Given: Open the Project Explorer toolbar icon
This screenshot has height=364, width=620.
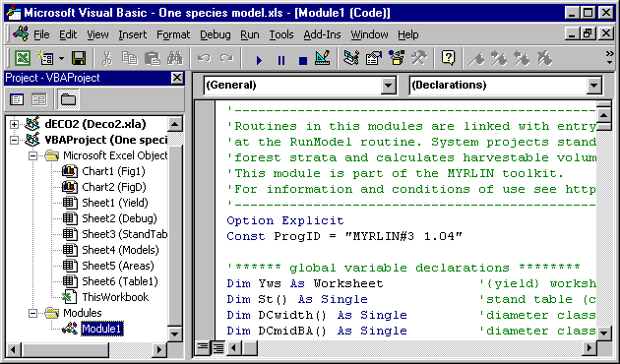Looking at the screenshot, I should click(350, 59).
